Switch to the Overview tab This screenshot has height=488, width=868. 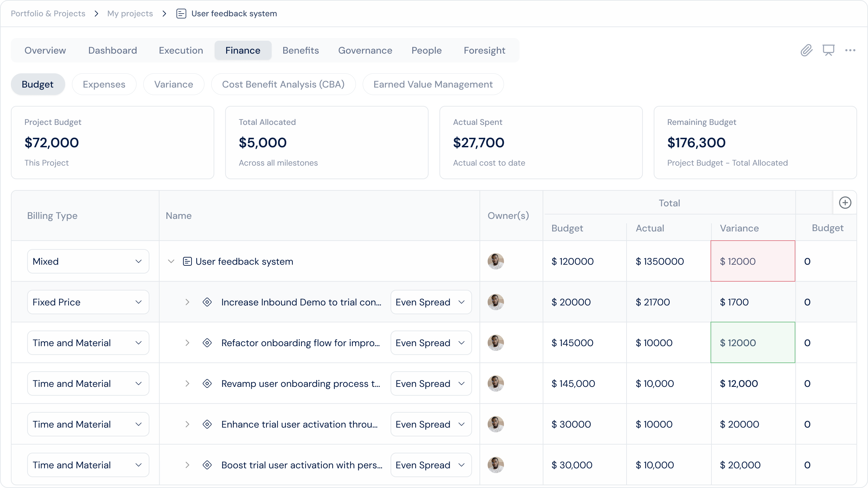(45, 50)
